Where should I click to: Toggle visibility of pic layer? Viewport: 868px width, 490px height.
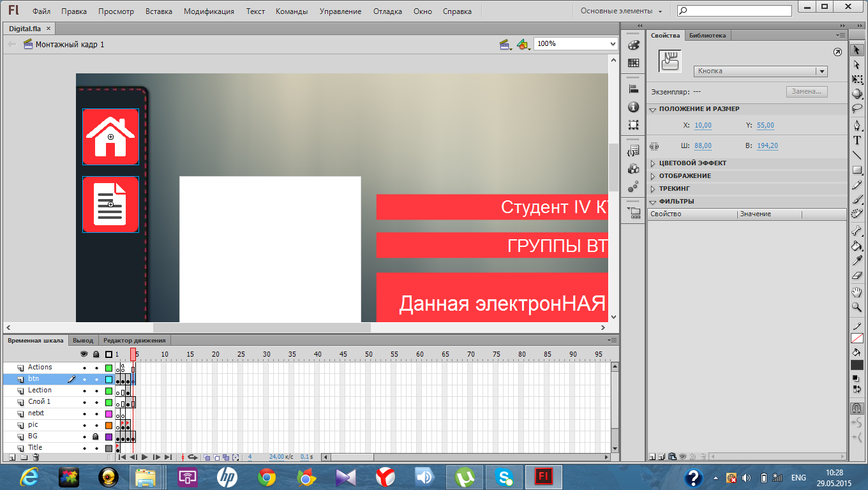[84, 425]
